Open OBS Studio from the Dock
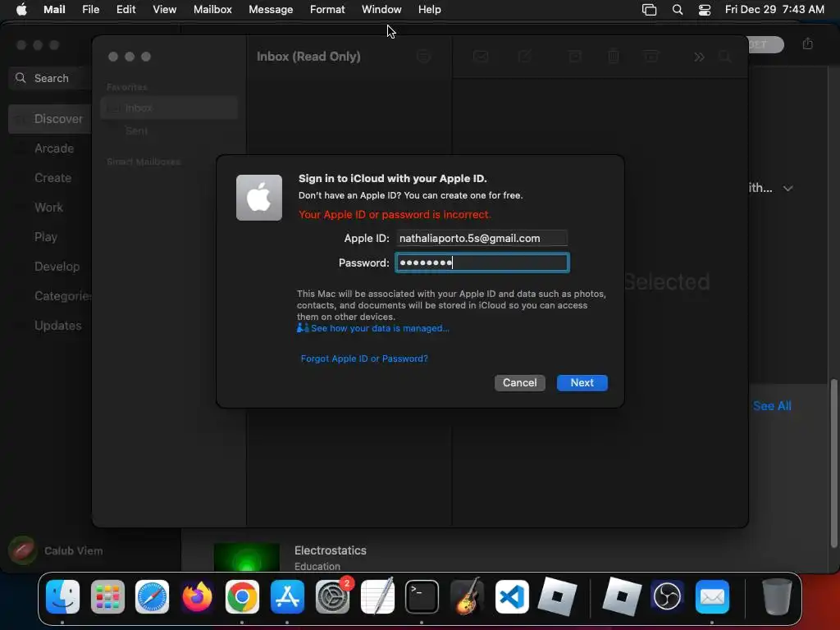The width and height of the screenshot is (840, 630). click(x=667, y=596)
